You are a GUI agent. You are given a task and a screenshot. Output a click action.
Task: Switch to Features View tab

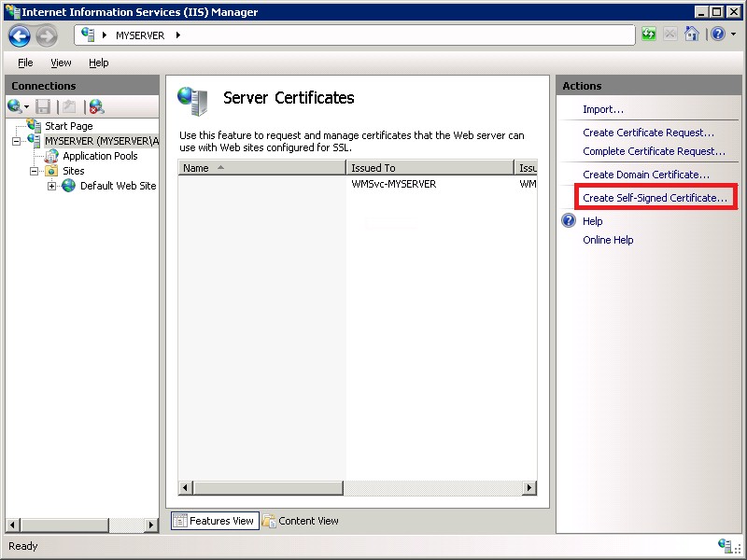[215, 521]
